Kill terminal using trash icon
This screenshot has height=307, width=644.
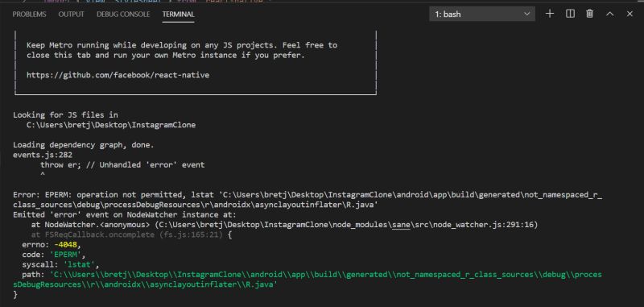click(x=590, y=14)
